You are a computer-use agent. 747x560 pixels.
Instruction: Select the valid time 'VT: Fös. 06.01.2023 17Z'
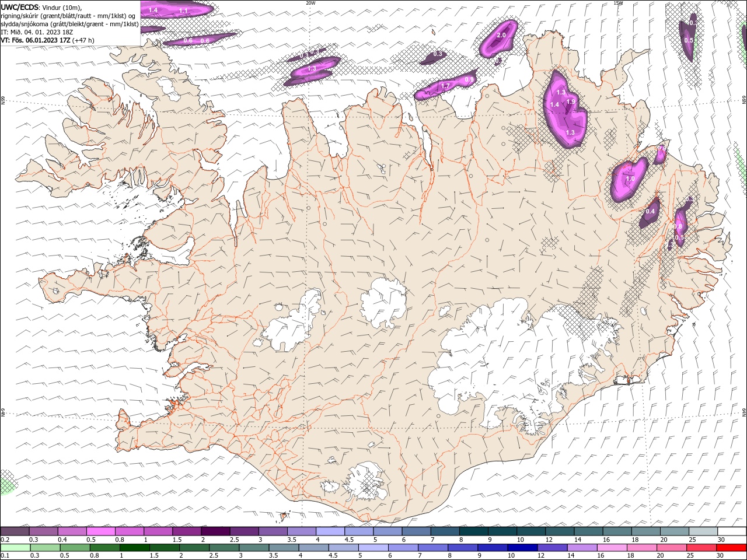(36, 40)
